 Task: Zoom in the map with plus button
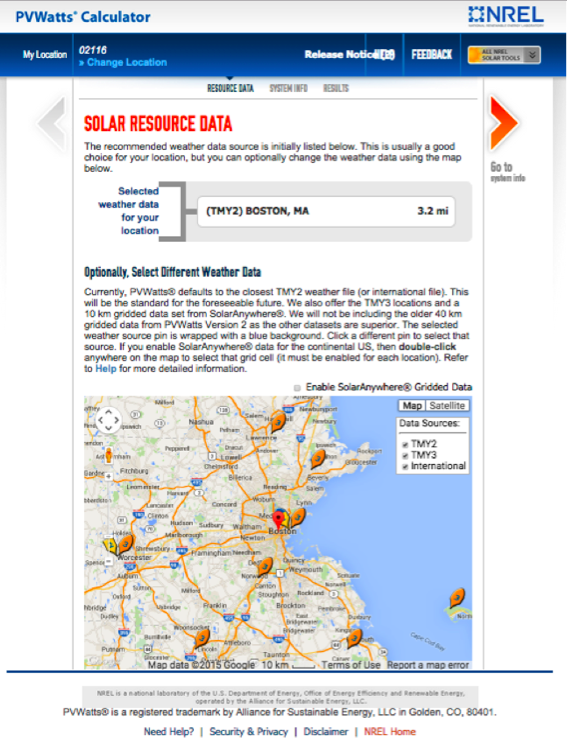(109, 476)
